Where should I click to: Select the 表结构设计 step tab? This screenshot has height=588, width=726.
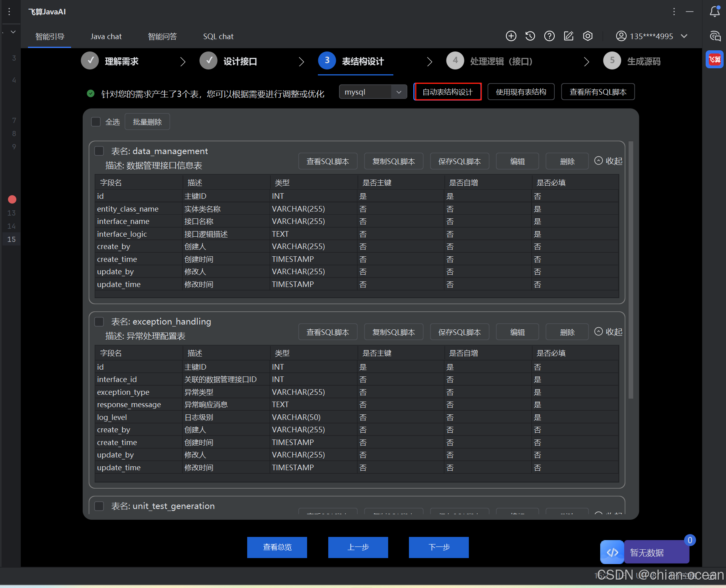355,61
